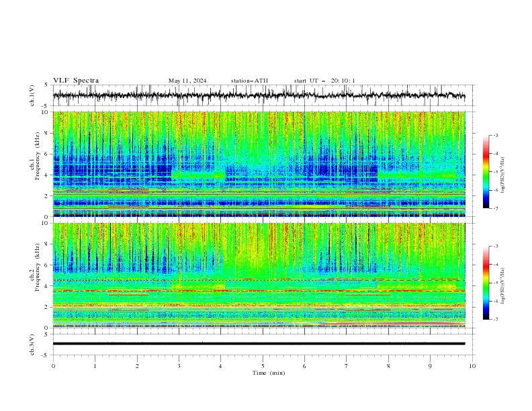The width and height of the screenshot is (532, 411).
Task: Click the "station=ATH" header label
Action: coord(249,81)
